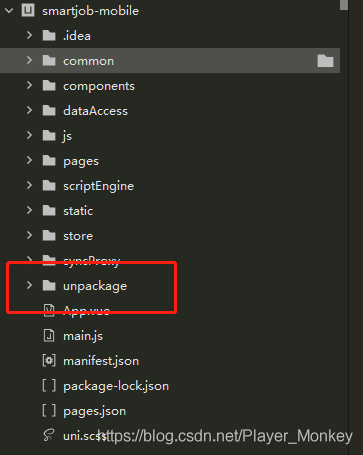Click the file tree scrollbar thumb
Image resolution: width=363 pixels, height=455 pixels.
344,5
